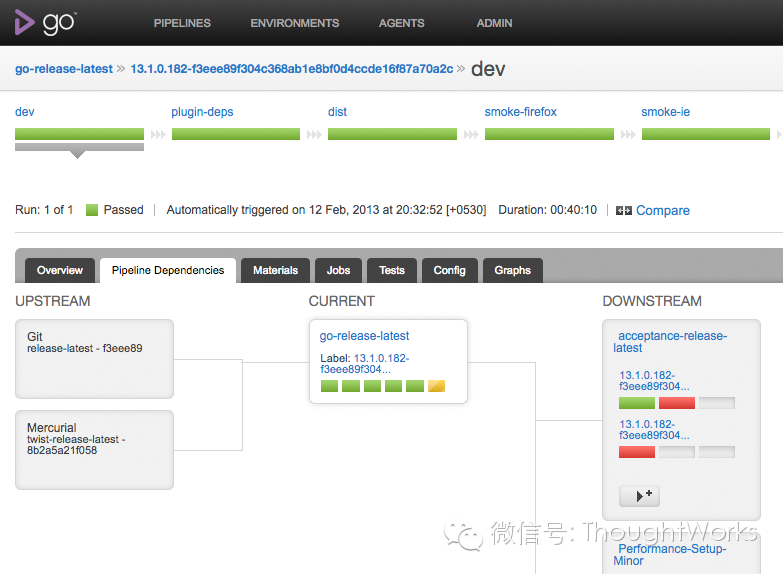
Task: Open the PIPELINES menu
Action: point(182,23)
